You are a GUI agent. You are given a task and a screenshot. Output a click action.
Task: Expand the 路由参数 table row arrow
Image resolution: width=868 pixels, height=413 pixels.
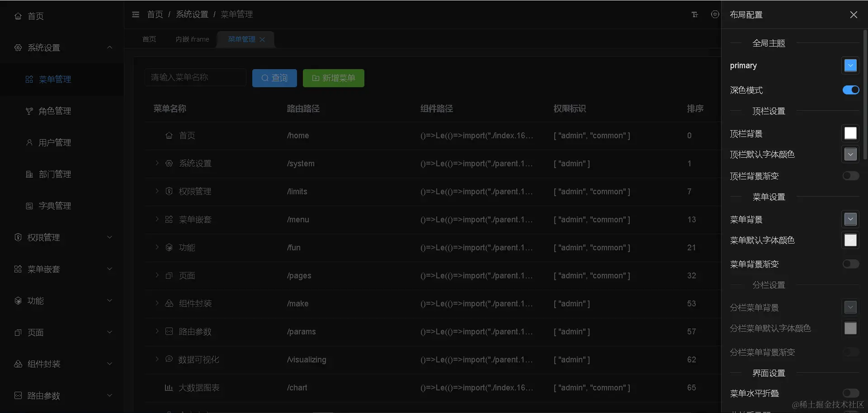(x=157, y=331)
